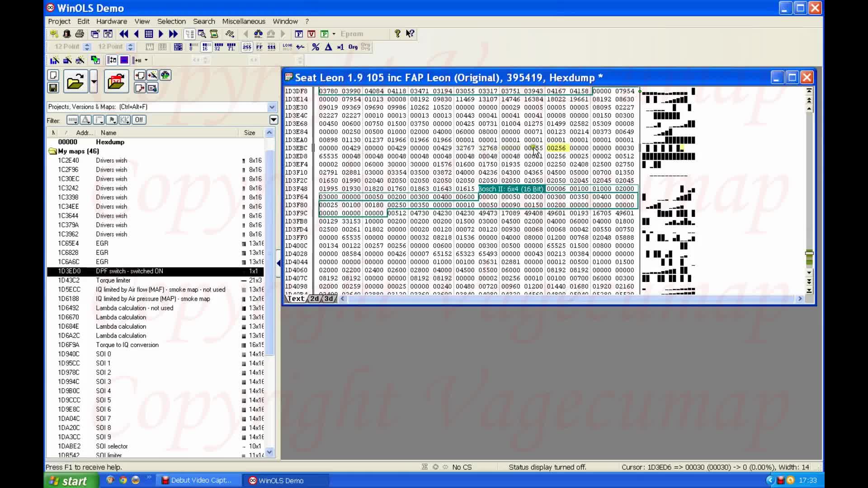
Task: Click the Org original values icon
Action: point(353,47)
